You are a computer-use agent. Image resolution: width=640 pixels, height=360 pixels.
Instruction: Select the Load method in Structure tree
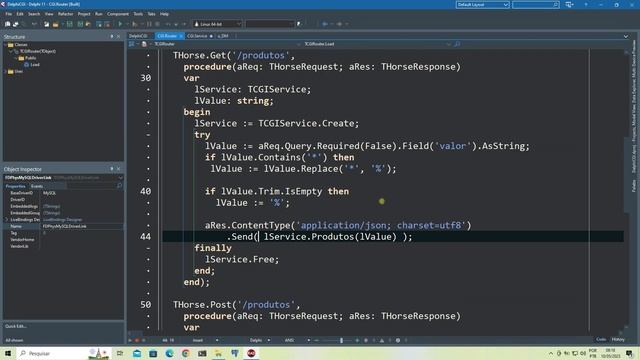point(35,64)
